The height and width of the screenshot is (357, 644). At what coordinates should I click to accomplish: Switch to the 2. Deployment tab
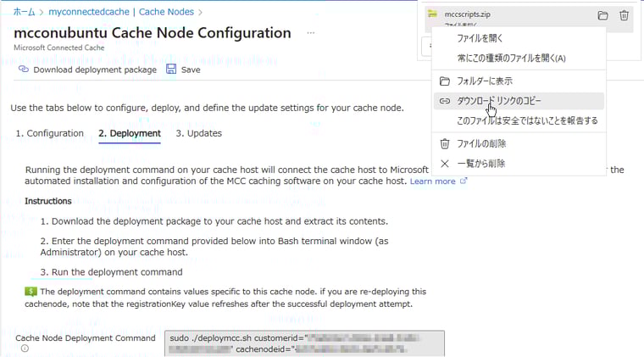[130, 133]
